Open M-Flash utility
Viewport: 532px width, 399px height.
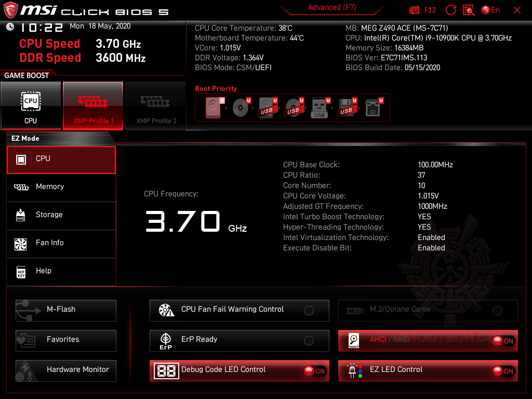(66, 311)
